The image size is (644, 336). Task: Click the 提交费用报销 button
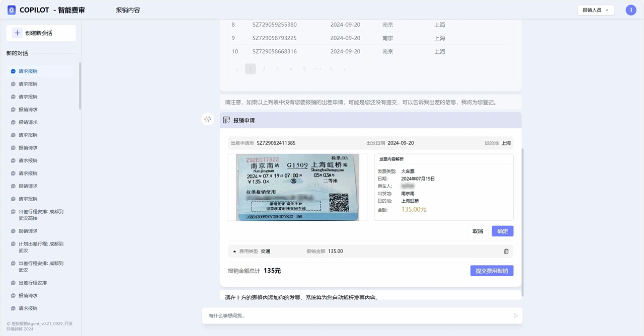[492, 271]
